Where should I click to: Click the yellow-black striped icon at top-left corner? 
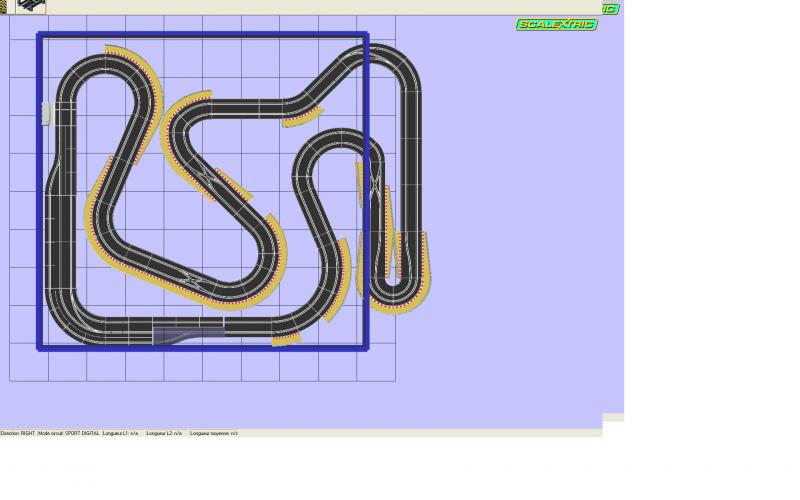[x=3, y=6]
